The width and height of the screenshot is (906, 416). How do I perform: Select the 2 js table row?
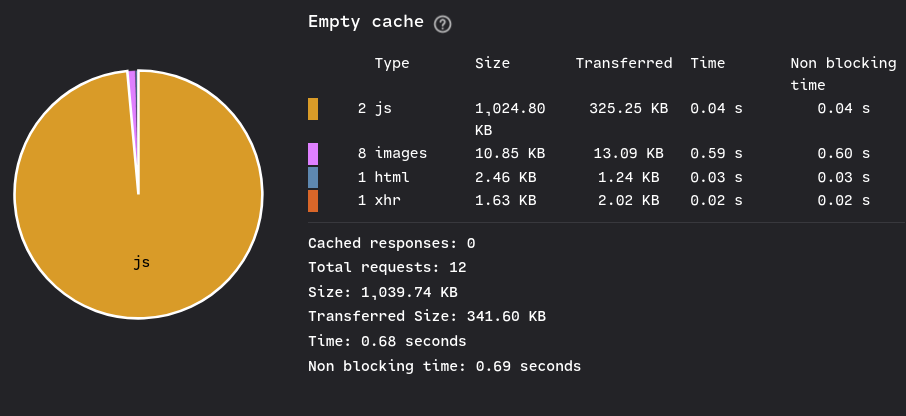pos(606,120)
